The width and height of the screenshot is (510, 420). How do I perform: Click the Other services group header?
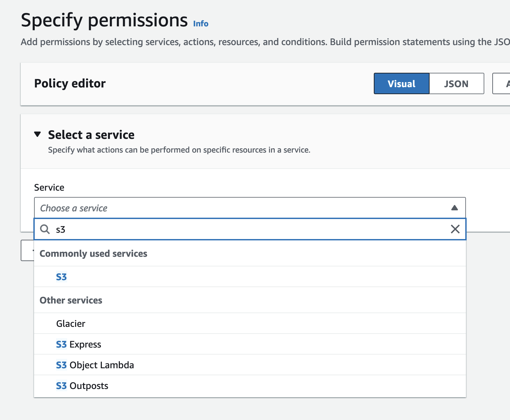coord(71,300)
